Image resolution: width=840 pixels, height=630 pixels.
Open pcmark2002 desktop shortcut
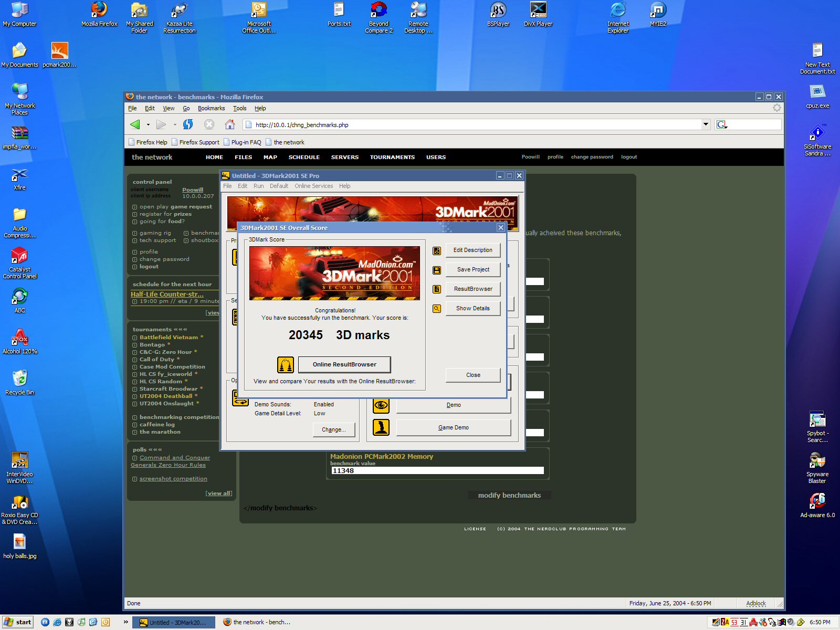pos(59,55)
